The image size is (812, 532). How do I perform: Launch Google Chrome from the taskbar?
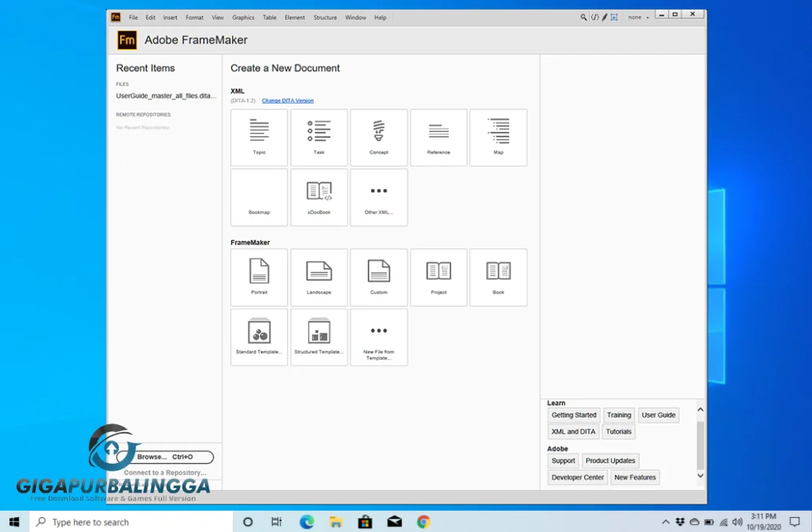(424, 522)
